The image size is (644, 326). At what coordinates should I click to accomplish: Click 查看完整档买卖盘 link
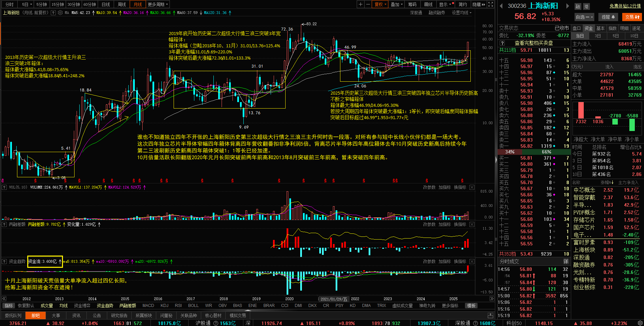point(534,43)
